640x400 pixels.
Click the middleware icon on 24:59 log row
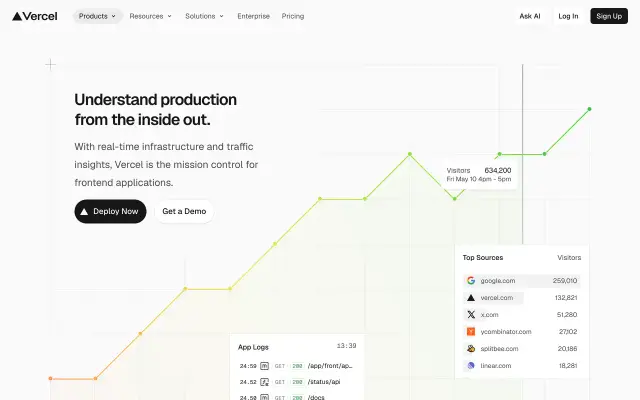tap(264, 366)
